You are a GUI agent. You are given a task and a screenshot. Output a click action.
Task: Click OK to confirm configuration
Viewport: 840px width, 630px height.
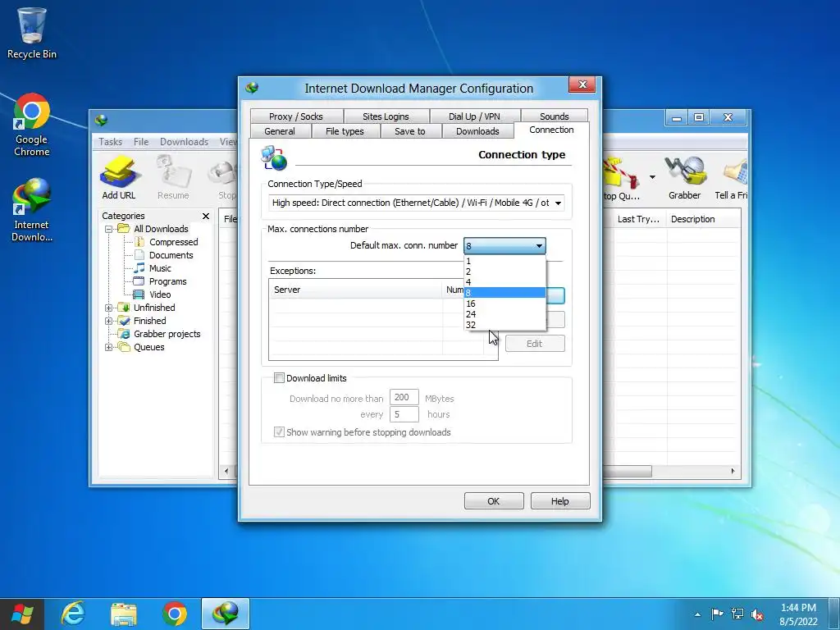pos(493,501)
